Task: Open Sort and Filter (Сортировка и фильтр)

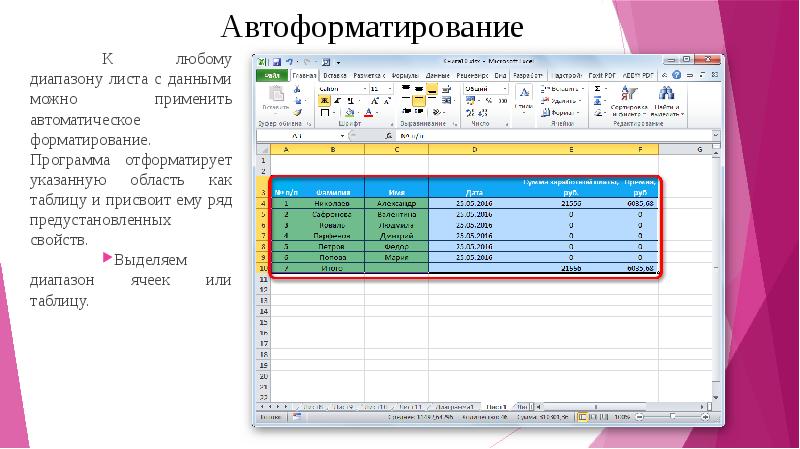Action: pos(630,99)
